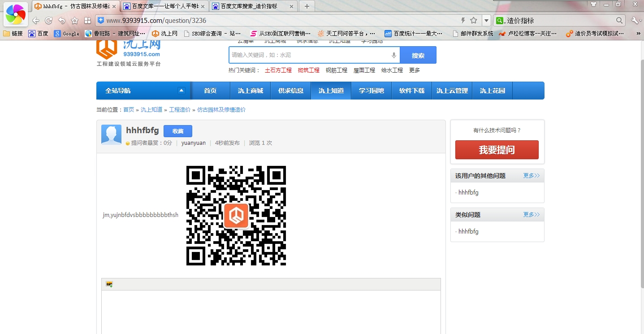Click the blue 搜索 button
The width and height of the screenshot is (644, 334).
coord(418,55)
